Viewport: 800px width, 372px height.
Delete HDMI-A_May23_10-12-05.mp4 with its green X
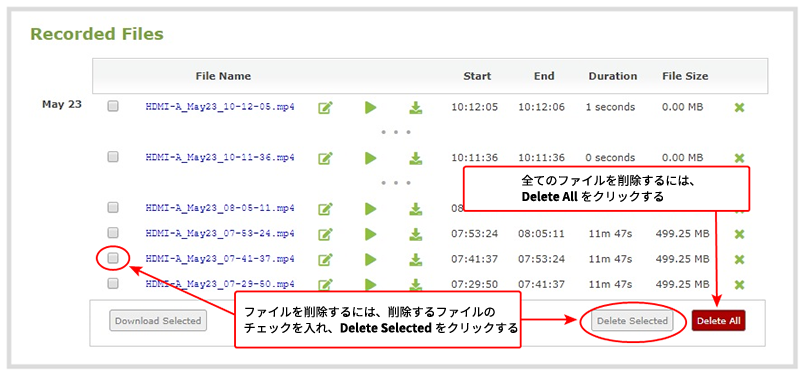tap(739, 108)
